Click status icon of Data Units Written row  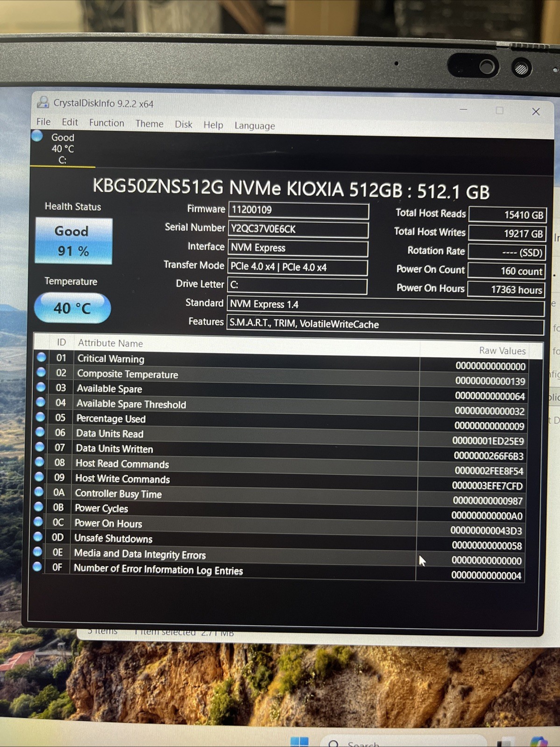click(x=40, y=447)
